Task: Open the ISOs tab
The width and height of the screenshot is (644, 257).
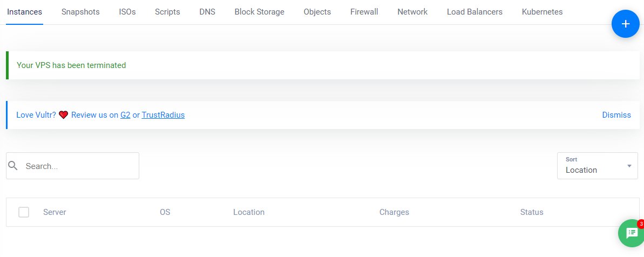Action: pyautogui.click(x=127, y=12)
